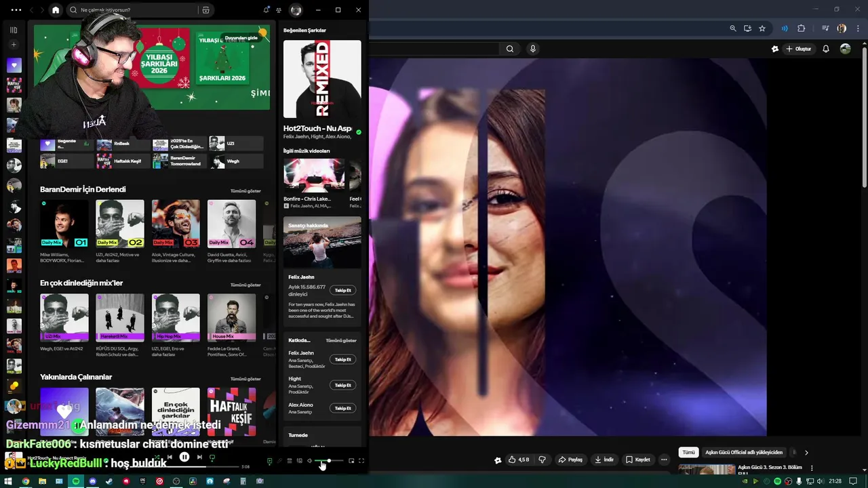Open BaranDemir Tomorrowland shortcut tile
Image resolution: width=868 pixels, height=488 pixels.
point(180,161)
